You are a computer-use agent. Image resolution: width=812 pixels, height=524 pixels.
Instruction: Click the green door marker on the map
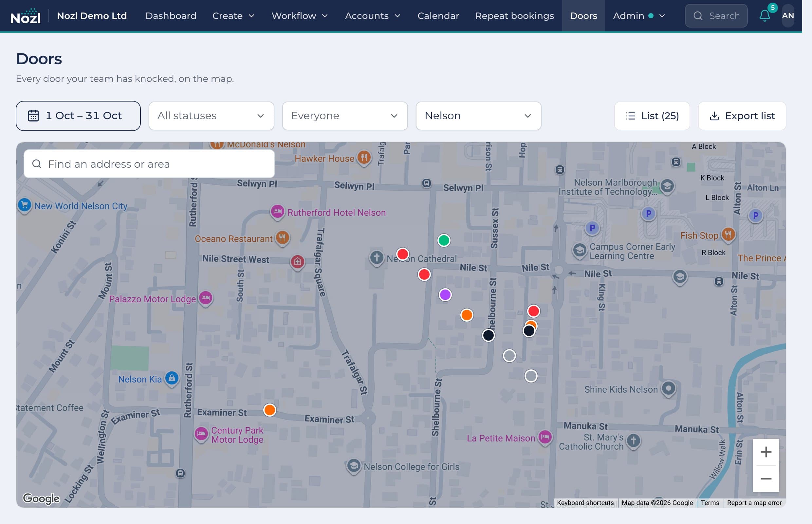tap(444, 241)
